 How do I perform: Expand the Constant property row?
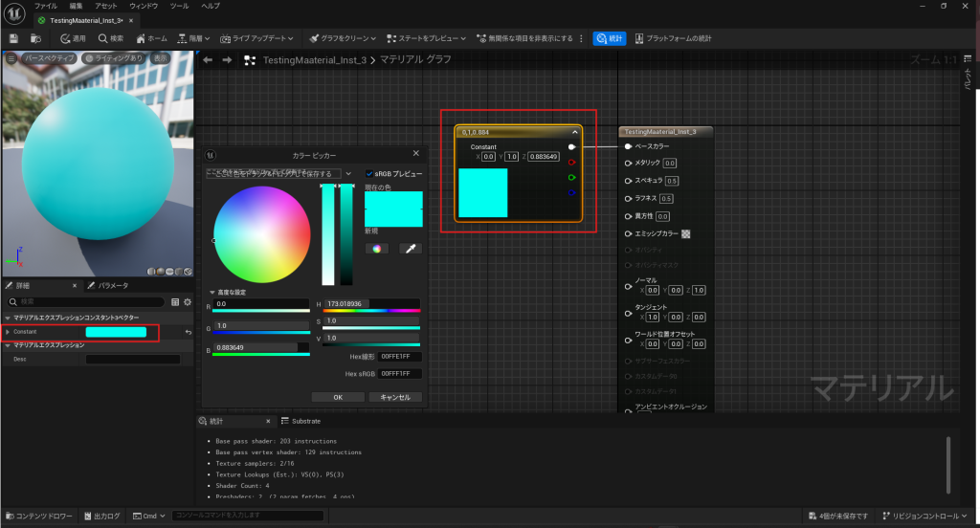[8, 332]
